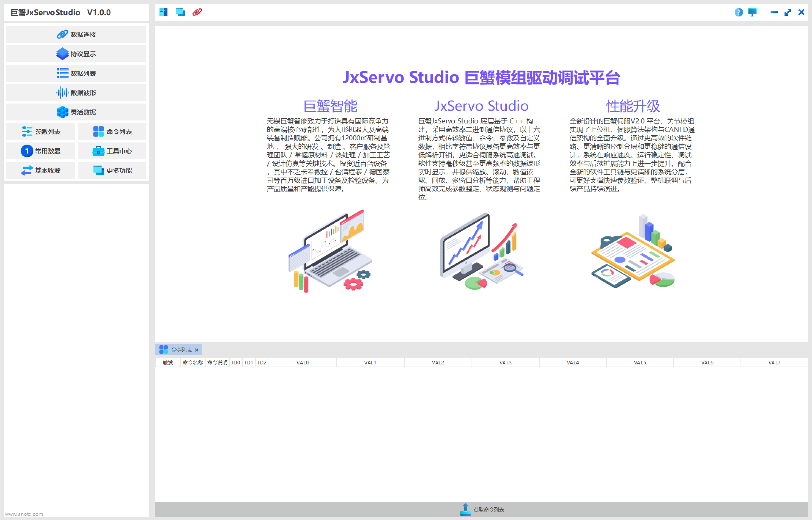
Task: Click the cascade windows toolbar icon
Action: [180, 12]
